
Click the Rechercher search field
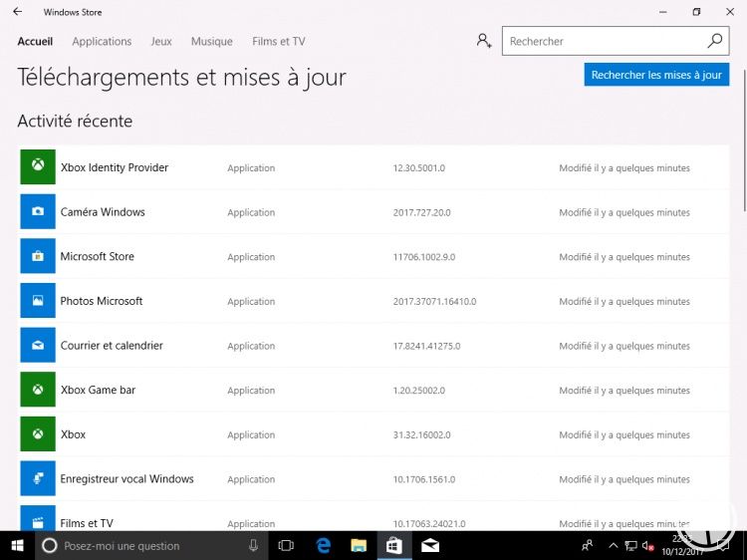(x=603, y=42)
